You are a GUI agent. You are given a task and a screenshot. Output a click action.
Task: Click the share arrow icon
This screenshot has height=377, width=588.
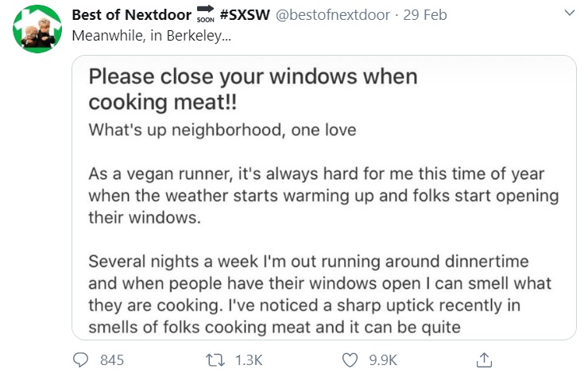coord(483,360)
